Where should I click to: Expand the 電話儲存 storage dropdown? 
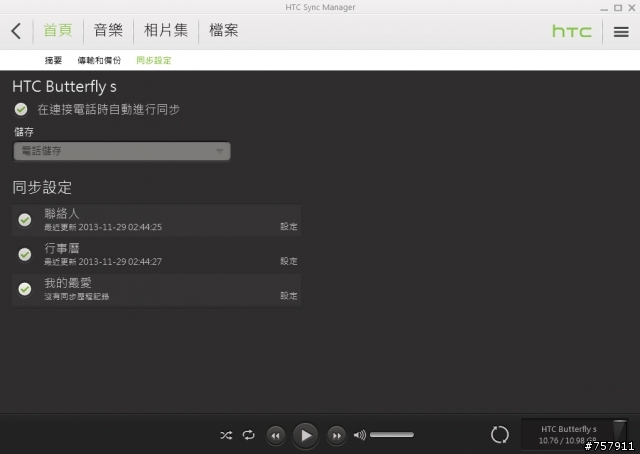coord(122,151)
